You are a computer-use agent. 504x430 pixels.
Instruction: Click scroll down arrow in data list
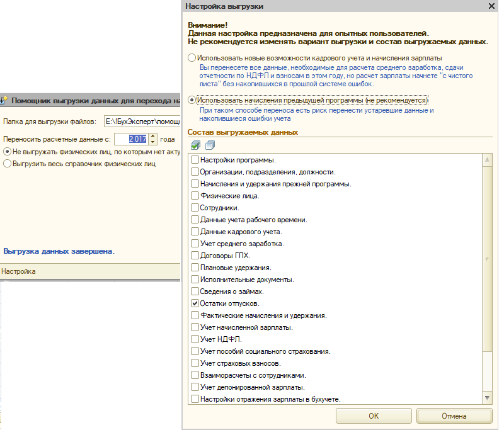[487, 399]
